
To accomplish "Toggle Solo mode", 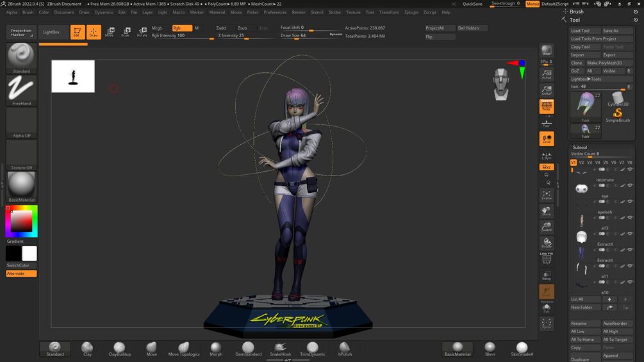I will click(x=546, y=308).
